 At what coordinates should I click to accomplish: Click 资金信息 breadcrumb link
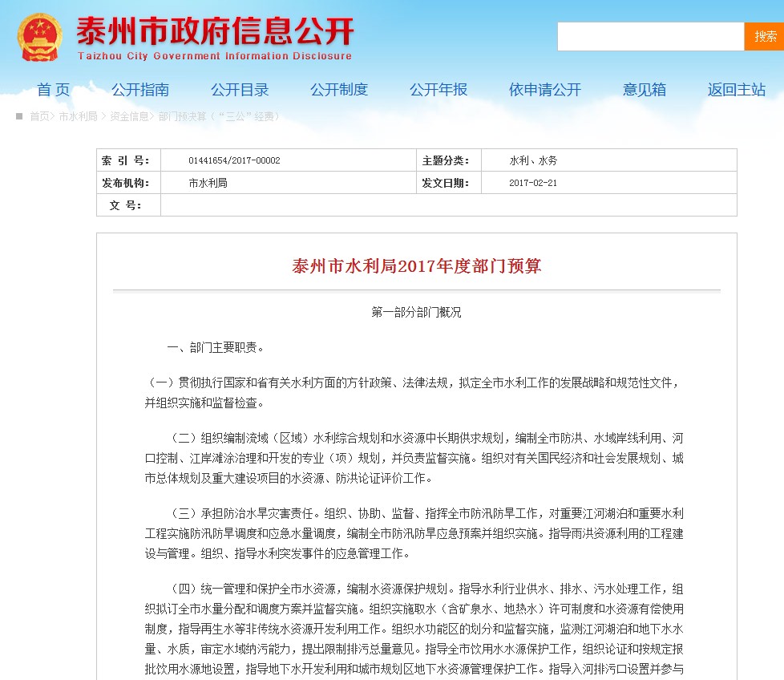click(129, 117)
